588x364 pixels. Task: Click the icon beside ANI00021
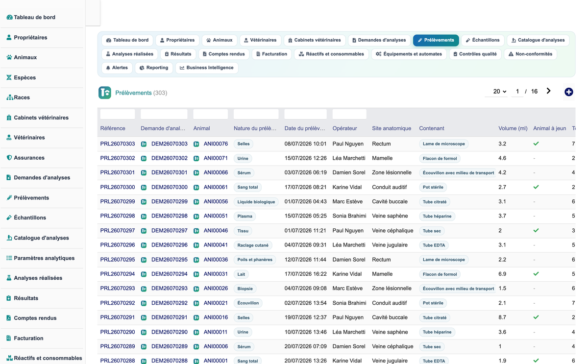[x=196, y=303]
